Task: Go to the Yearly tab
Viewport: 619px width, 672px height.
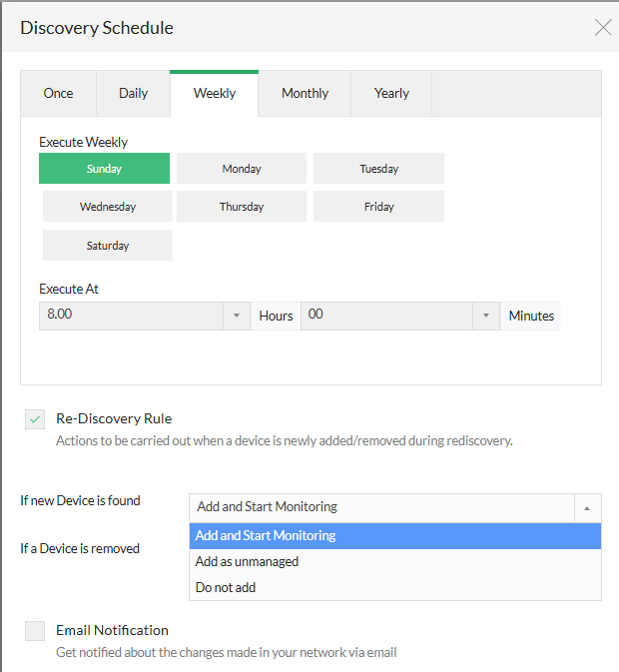Action: pos(391,93)
